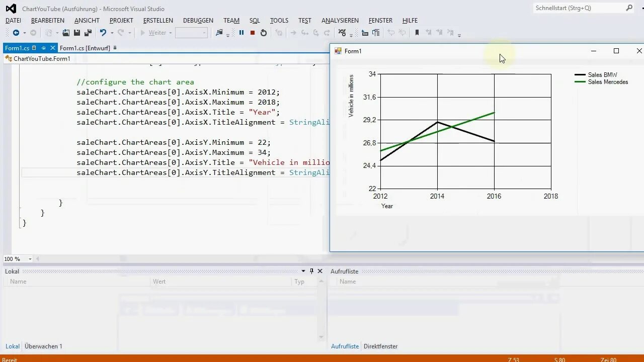This screenshot has height=362, width=644.
Task: Open the ANSICHT menu
Action: (x=87, y=21)
